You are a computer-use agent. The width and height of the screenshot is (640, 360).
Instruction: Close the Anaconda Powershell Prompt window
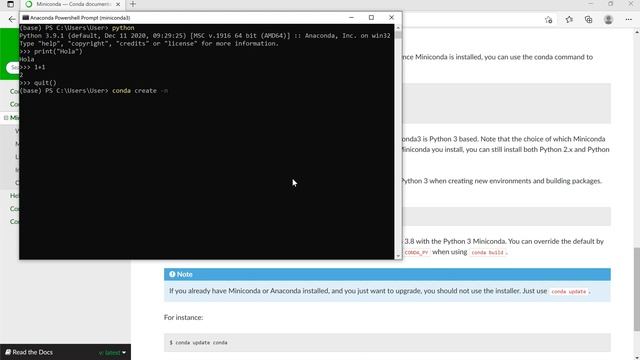click(391, 18)
